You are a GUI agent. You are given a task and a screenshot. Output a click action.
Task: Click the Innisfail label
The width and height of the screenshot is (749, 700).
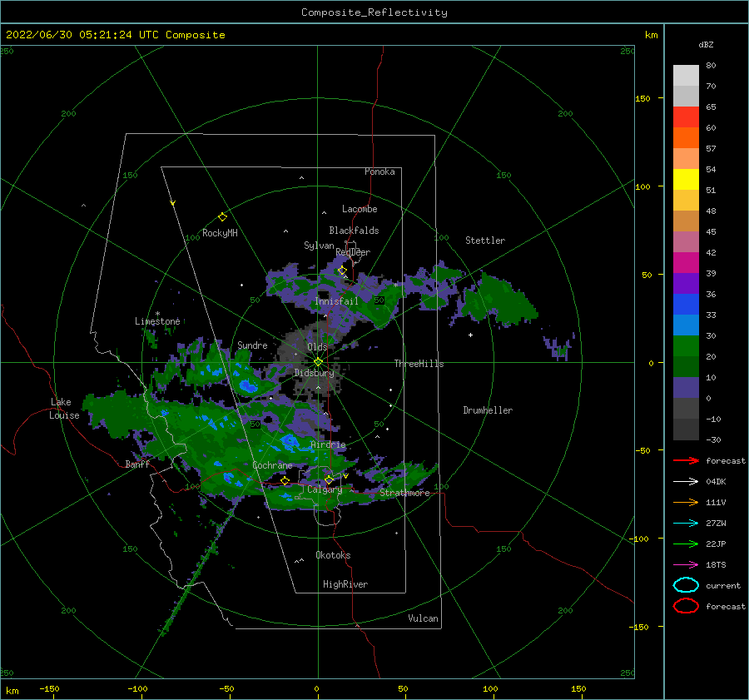point(336,301)
